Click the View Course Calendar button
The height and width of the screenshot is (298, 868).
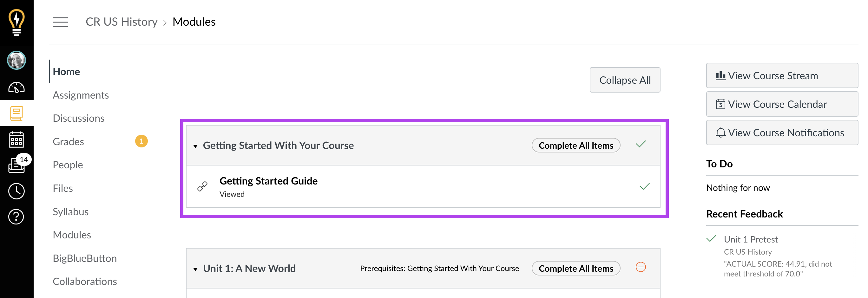[x=782, y=104]
